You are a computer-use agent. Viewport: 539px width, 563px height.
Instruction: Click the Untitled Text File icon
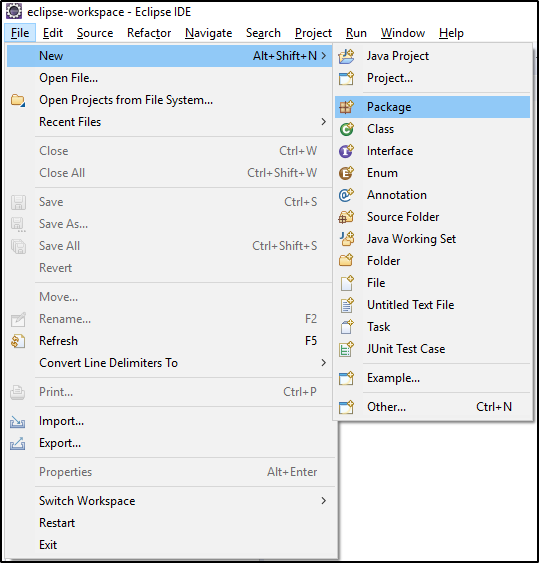pyautogui.click(x=347, y=305)
